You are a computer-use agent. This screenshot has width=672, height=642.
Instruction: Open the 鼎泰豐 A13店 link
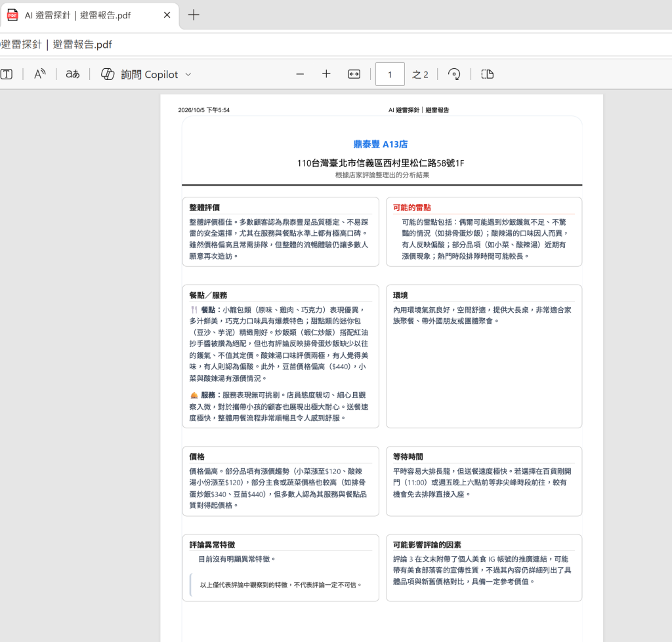coord(381,144)
